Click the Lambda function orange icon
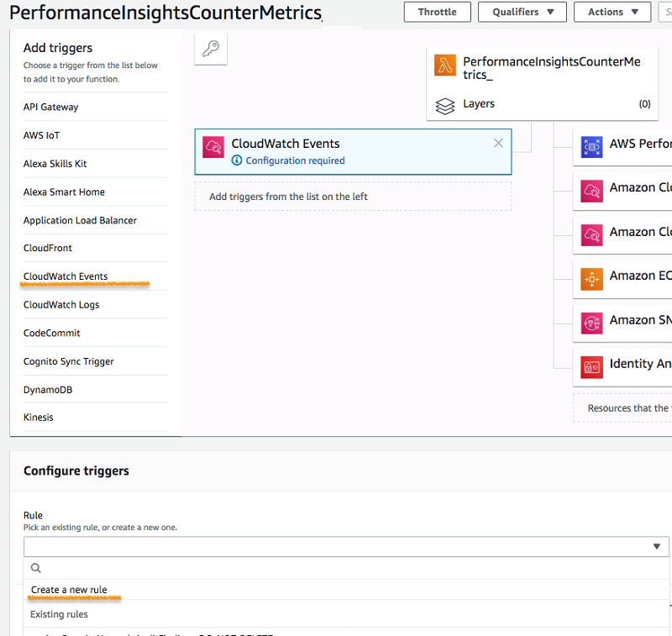Viewport: 672px width, 636px height. pyautogui.click(x=445, y=66)
